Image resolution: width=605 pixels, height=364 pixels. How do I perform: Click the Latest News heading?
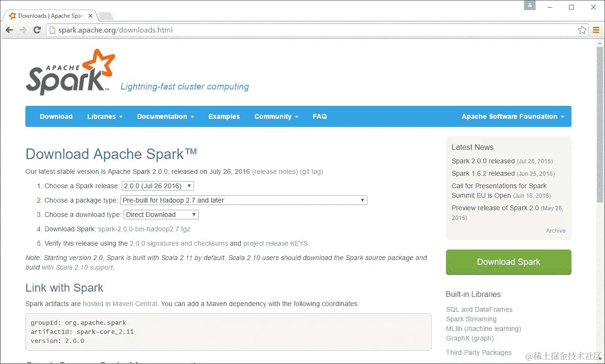[472, 148]
